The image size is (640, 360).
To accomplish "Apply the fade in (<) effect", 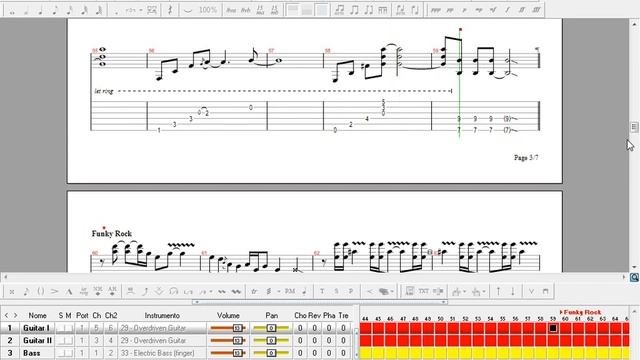I will (x=369, y=291).
